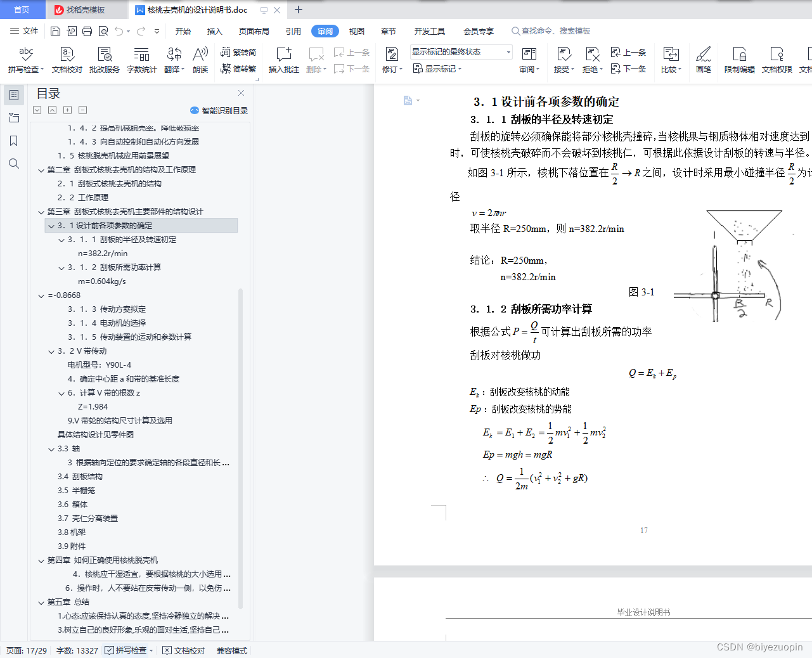Click the 首页 home tab

tap(22, 10)
